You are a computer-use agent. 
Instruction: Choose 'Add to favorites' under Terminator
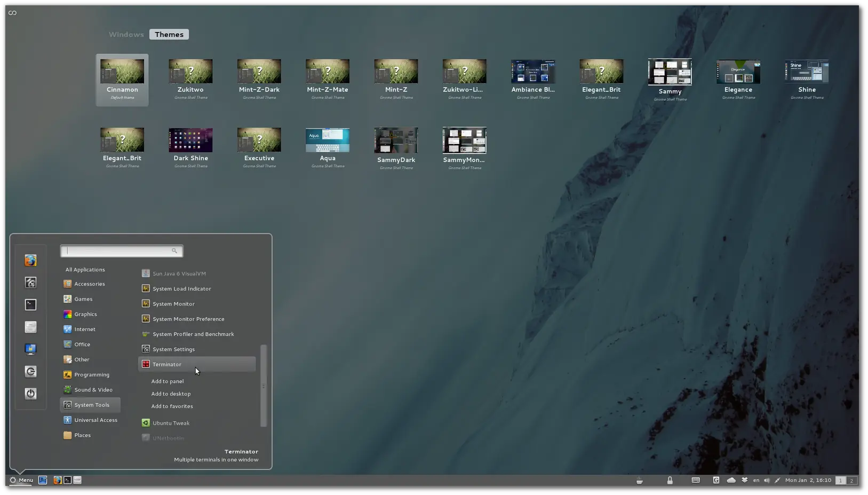[x=172, y=406]
